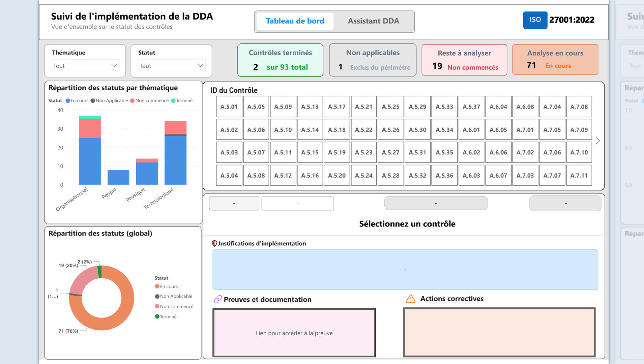Image resolution: width=644 pixels, height=364 pixels.
Task: Select control A.5.31 tile
Action: click(417, 152)
